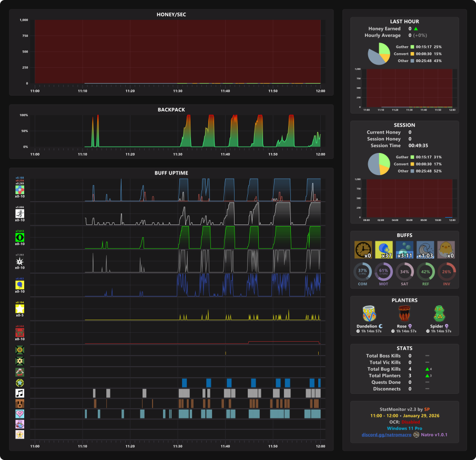This screenshot has width=476, height=460.
Task: Click the clock buff icon showing x0
Action: coord(363,250)
